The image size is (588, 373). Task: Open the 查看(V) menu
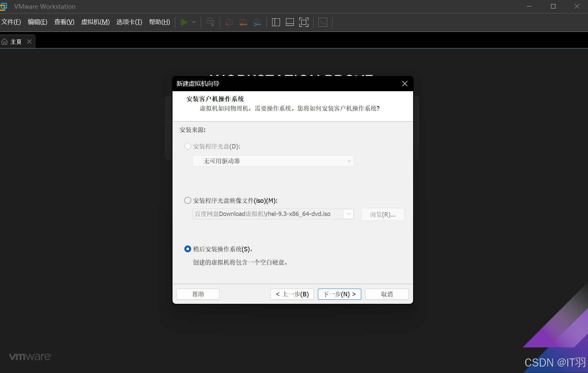click(64, 22)
